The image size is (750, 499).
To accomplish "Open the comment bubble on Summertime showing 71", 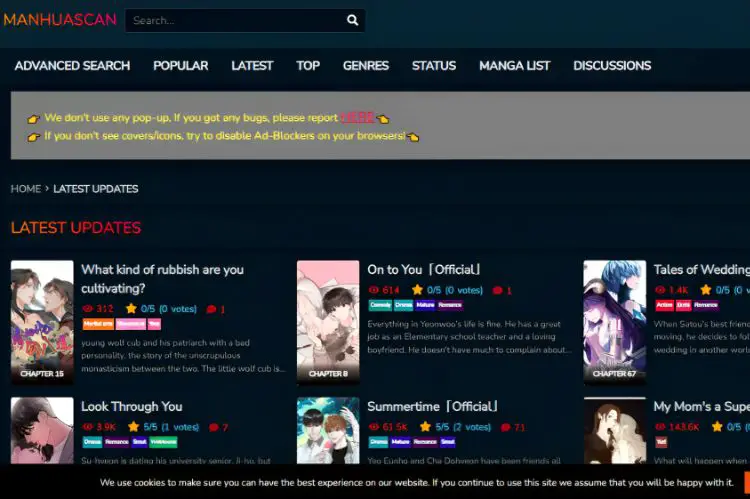I will click(506, 427).
